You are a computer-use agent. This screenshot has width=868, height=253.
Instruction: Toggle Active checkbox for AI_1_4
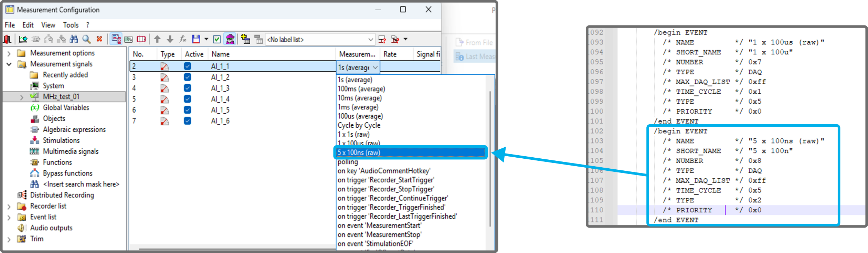tap(187, 99)
